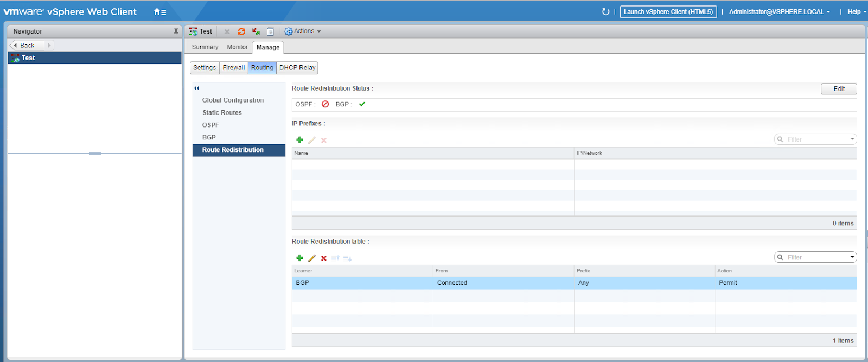Click the vSphere home menu icon
Image resolution: width=868 pixels, height=362 pixels.
pos(159,12)
